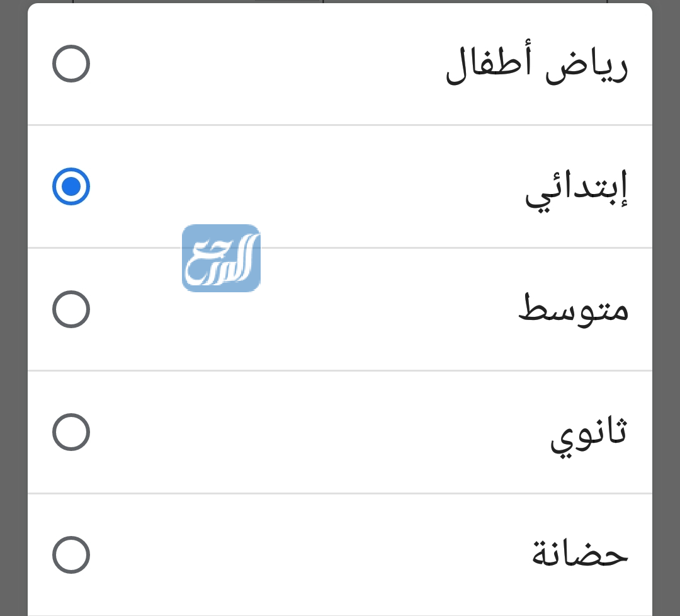Click the top edge of the dialog
Viewport: 680px width, 616px height.
click(340, 5)
